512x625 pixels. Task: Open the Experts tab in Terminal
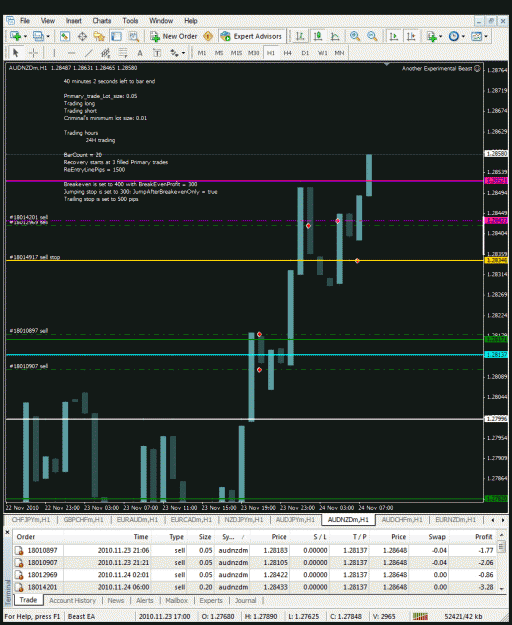point(211,601)
